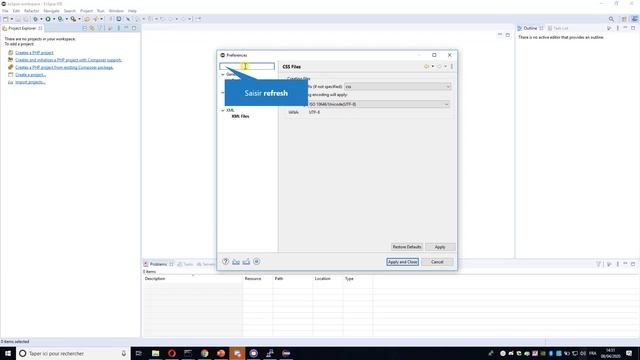Open the Search menu
Screen dimensions: 640x360
70,11
